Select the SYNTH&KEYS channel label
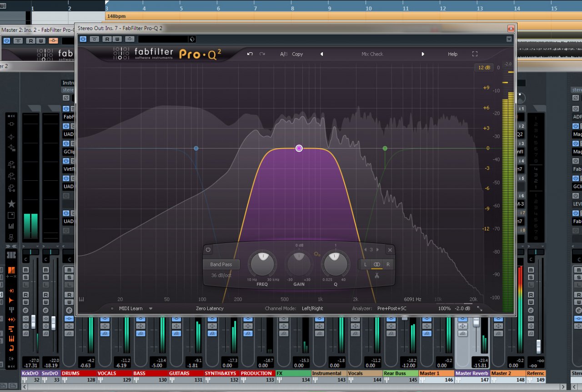The image size is (582, 392). [x=222, y=373]
